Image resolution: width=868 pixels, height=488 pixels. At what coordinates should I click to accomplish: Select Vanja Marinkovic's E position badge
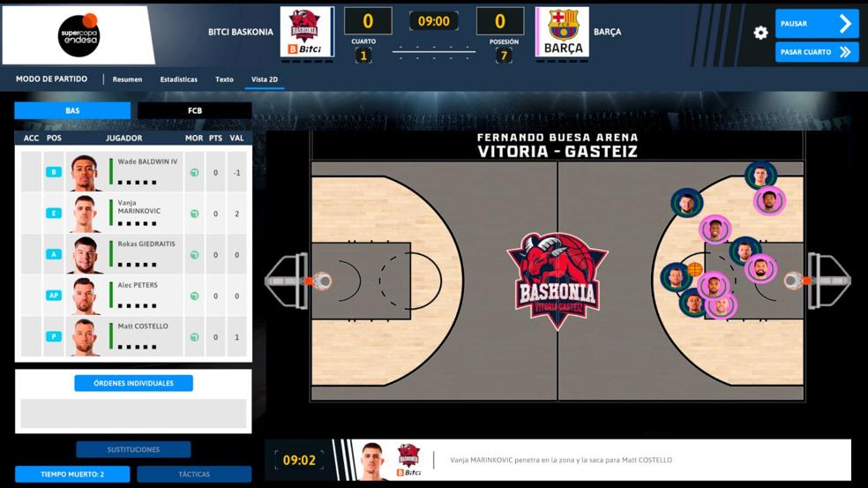(54, 214)
